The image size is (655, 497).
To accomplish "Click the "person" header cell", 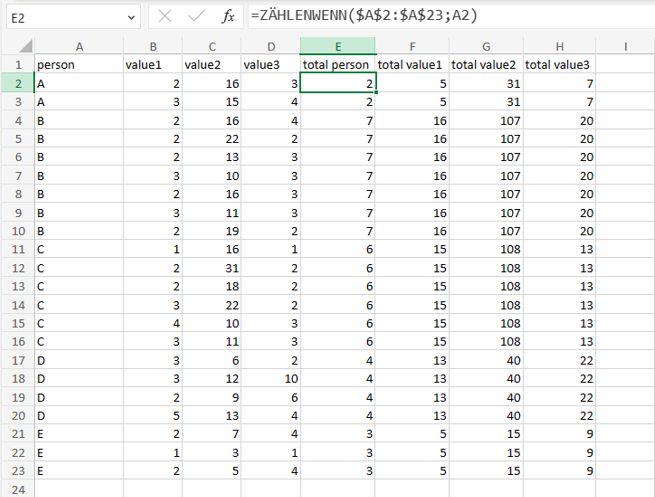I will click(x=79, y=65).
